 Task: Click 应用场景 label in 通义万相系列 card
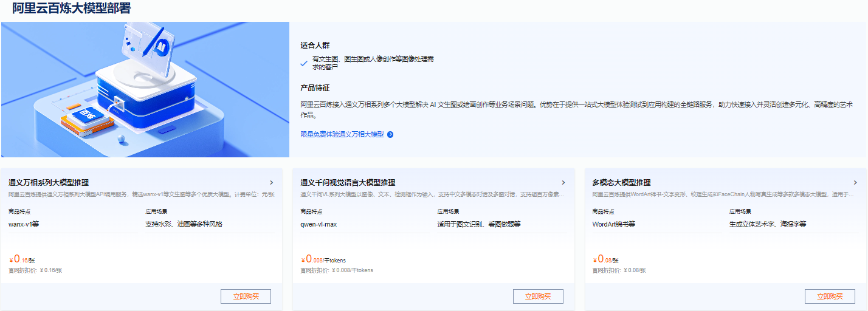156,211
